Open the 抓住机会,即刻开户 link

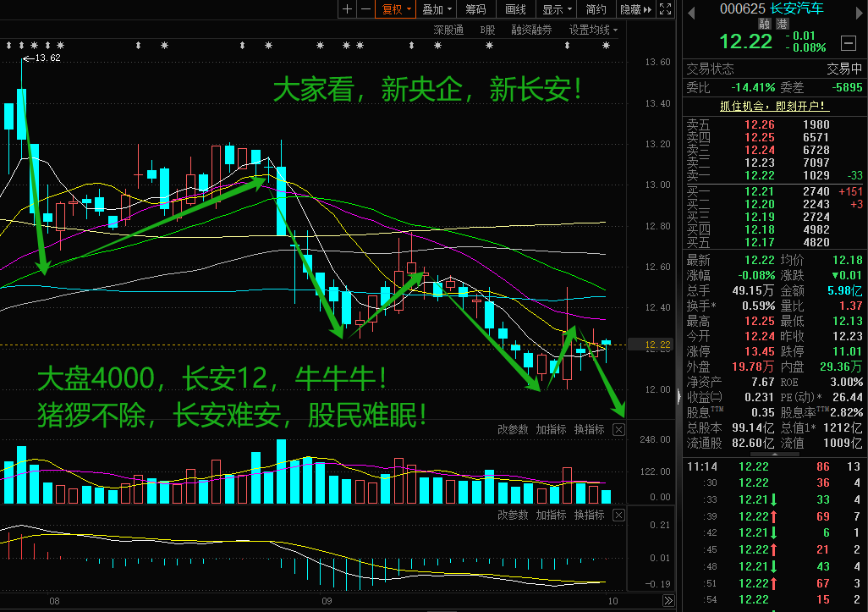(774, 106)
